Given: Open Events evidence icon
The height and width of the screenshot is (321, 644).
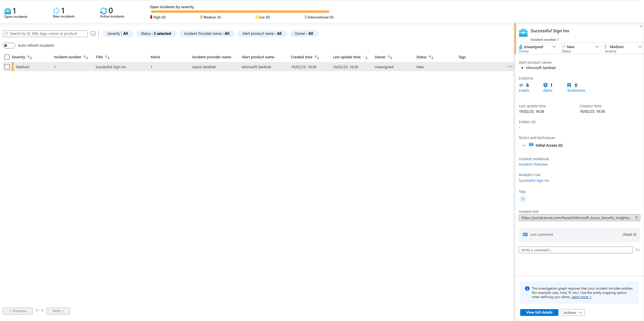Looking at the screenshot, I should pyautogui.click(x=521, y=85).
